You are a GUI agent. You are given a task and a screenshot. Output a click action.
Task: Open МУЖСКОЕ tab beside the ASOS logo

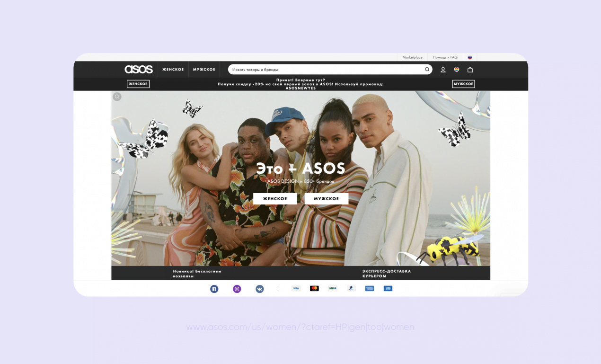pos(204,70)
